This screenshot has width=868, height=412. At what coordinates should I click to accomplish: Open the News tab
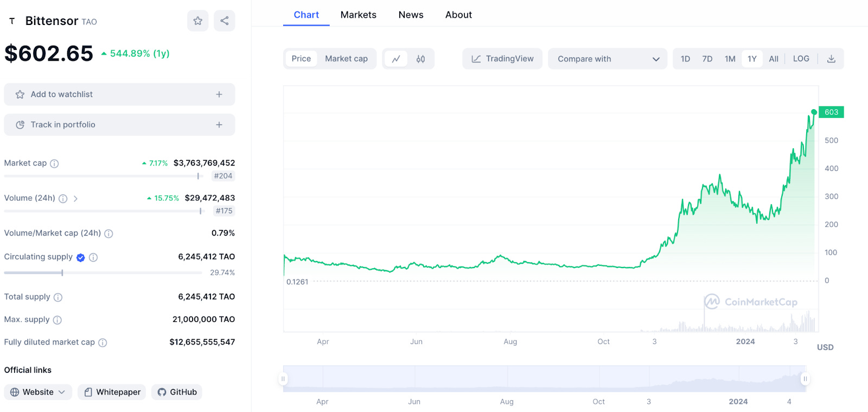click(411, 15)
